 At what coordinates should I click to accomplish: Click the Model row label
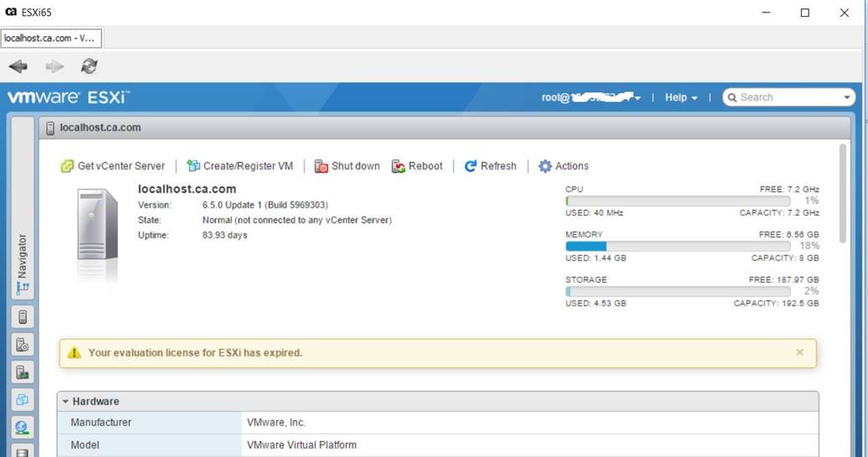[85, 444]
